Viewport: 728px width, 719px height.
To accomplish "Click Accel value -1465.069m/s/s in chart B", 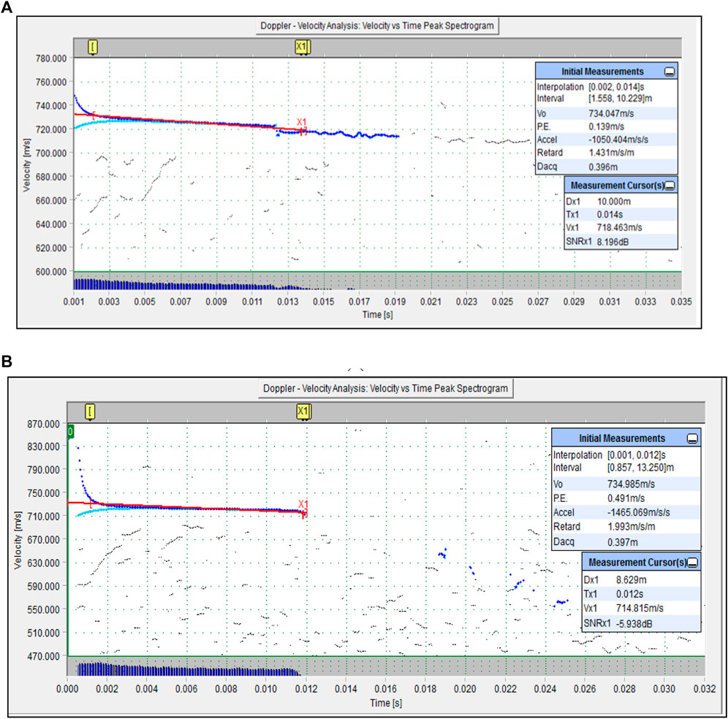I will pos(638,512).
